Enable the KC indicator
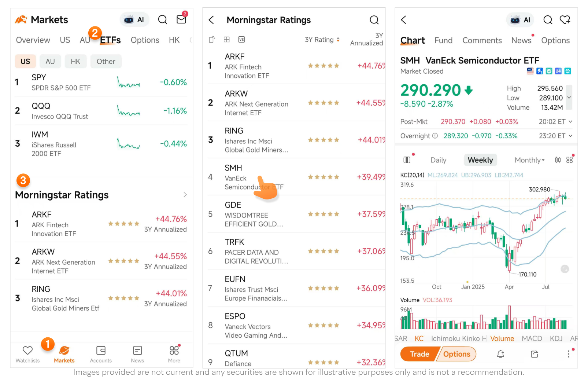588x385 pixels. [x=419, y=338]
